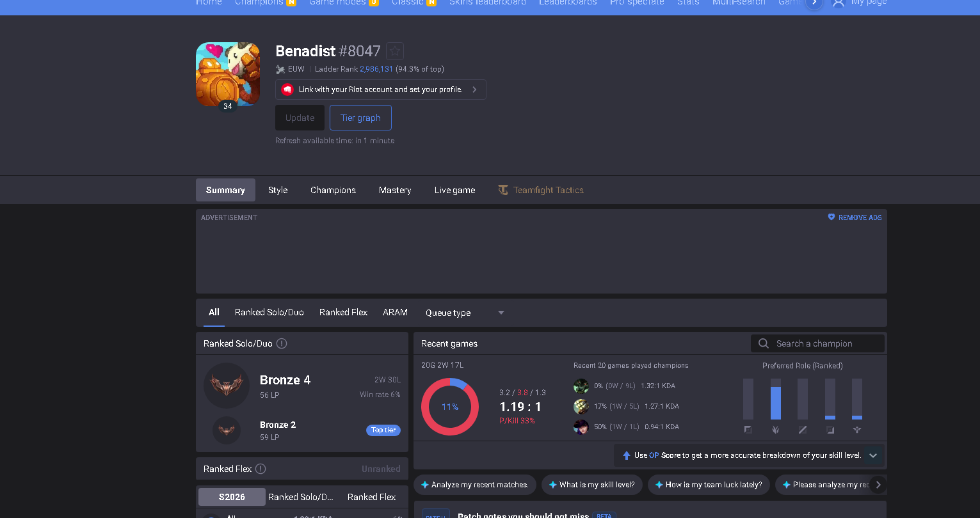This screenshot has width=980, height=518.
Task: Click "Link with your Riot account" banner text
Action: point(381,90)
